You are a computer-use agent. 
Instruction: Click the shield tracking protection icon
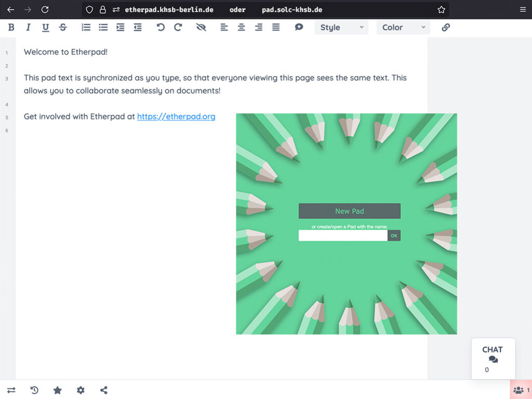pos(89,9)
